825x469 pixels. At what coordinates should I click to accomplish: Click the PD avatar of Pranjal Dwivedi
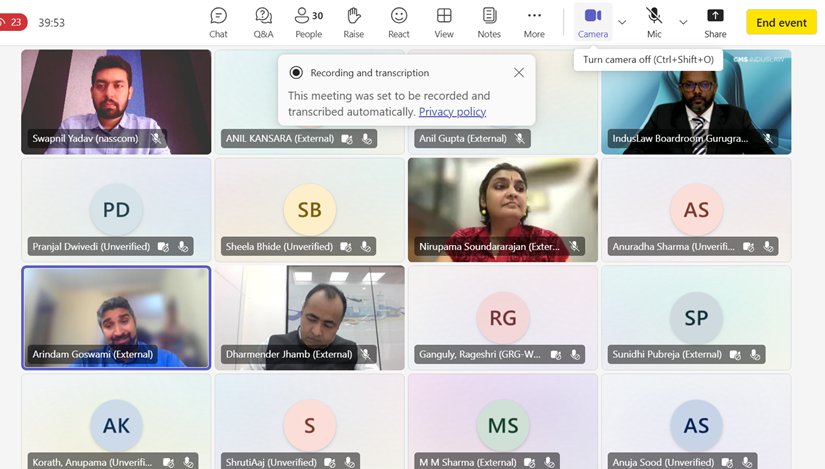pos(116,209)
